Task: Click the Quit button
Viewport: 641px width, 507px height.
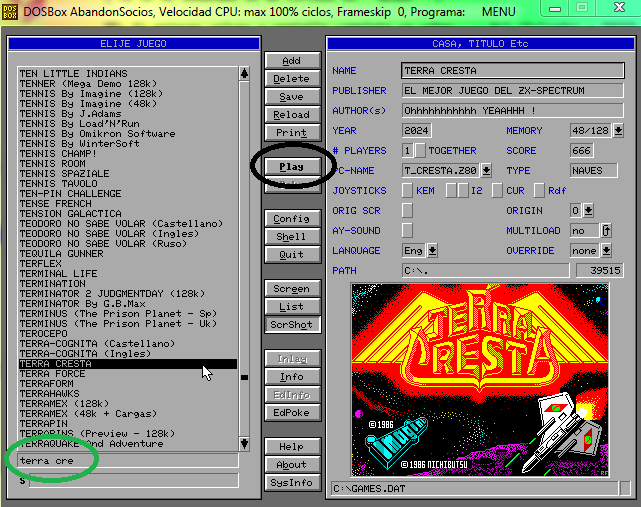Action: (x=292, y=255)
